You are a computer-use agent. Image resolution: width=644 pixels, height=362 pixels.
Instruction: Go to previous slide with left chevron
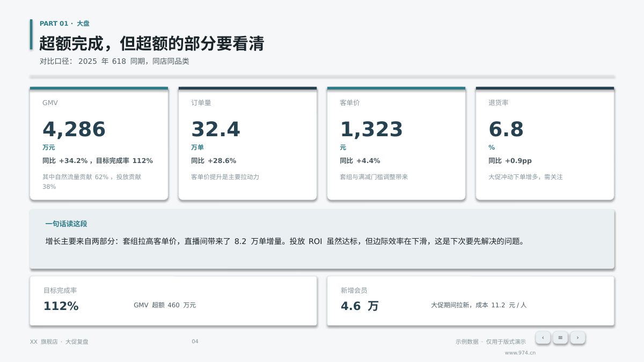543,337
